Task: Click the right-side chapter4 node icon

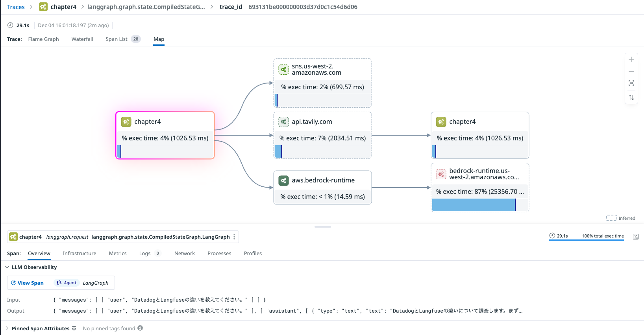Action: [x=441, y=122]
